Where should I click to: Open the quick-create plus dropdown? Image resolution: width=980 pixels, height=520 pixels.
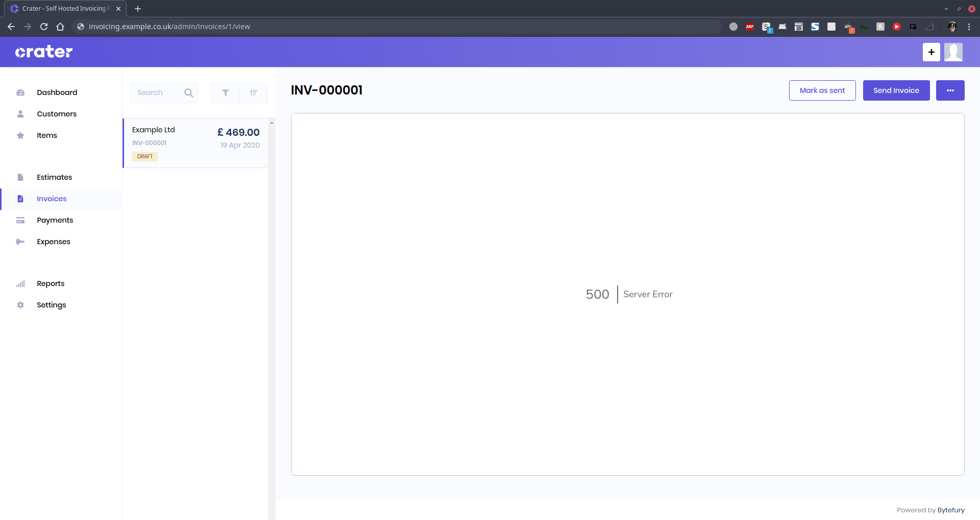coord(932,52)
